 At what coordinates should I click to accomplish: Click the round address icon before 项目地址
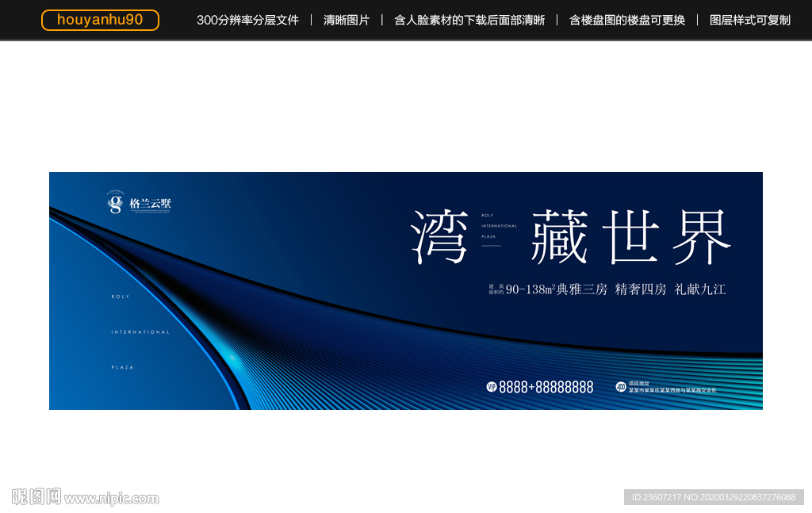pos(621,387)
